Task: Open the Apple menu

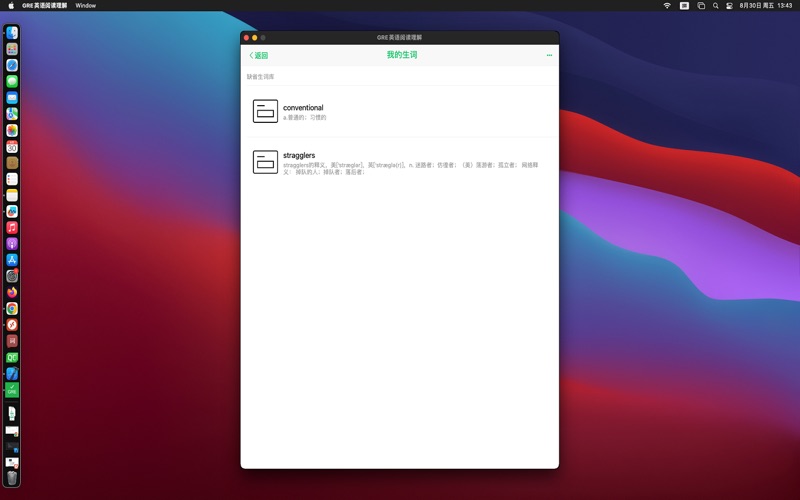Action: pos(10,5)
